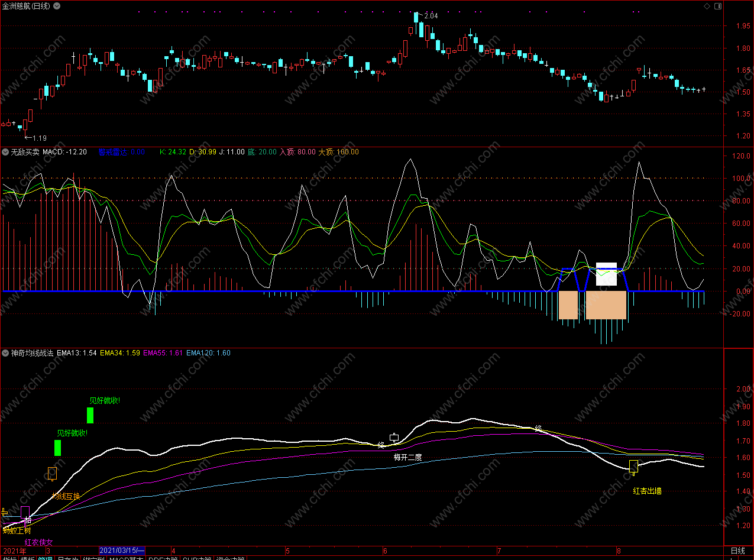
Task: Click the upper green 见好就收 signal bar
Action: (x=90, y=415)
